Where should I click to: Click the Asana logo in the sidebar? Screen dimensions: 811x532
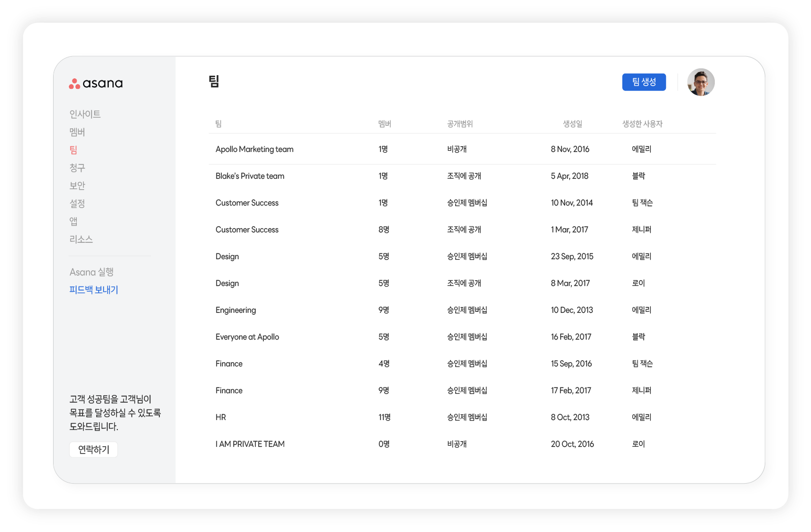pyautogui.click(x=96, y=84)
